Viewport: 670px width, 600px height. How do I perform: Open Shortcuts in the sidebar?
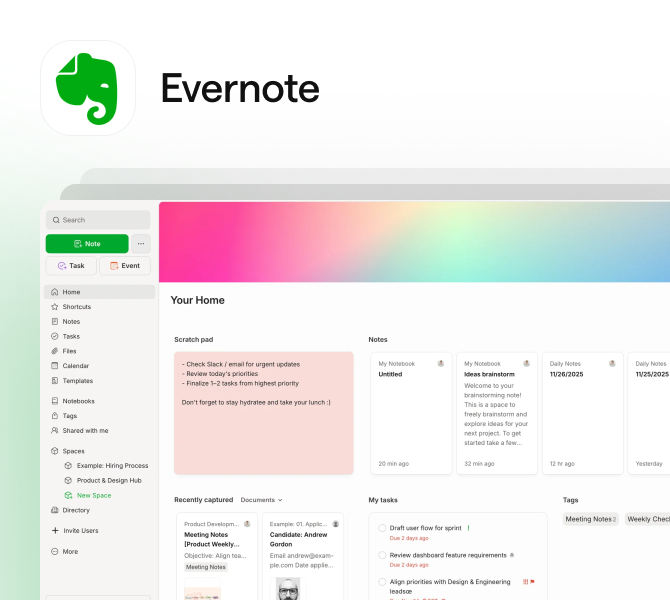pyautogui.click(x=100, y=307)
